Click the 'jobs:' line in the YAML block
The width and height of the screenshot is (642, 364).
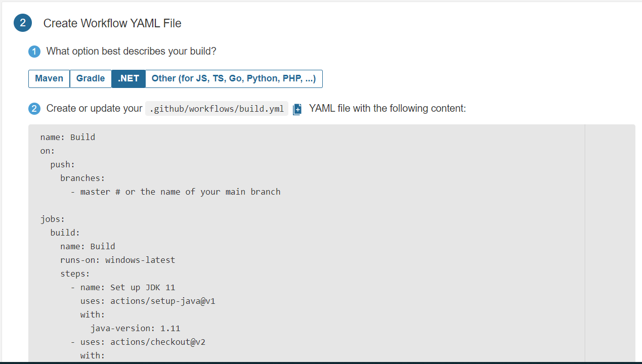(x=52, y=218)
